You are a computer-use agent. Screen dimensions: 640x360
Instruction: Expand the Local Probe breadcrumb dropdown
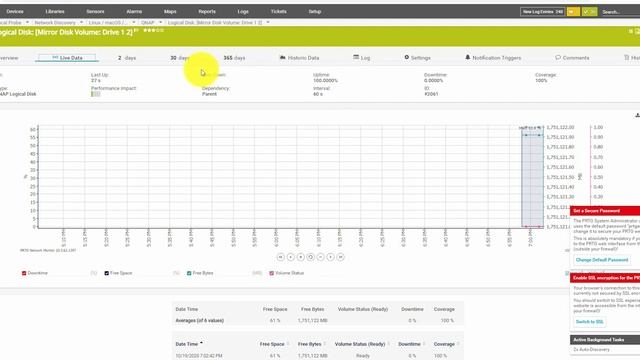tap(27, 22)
